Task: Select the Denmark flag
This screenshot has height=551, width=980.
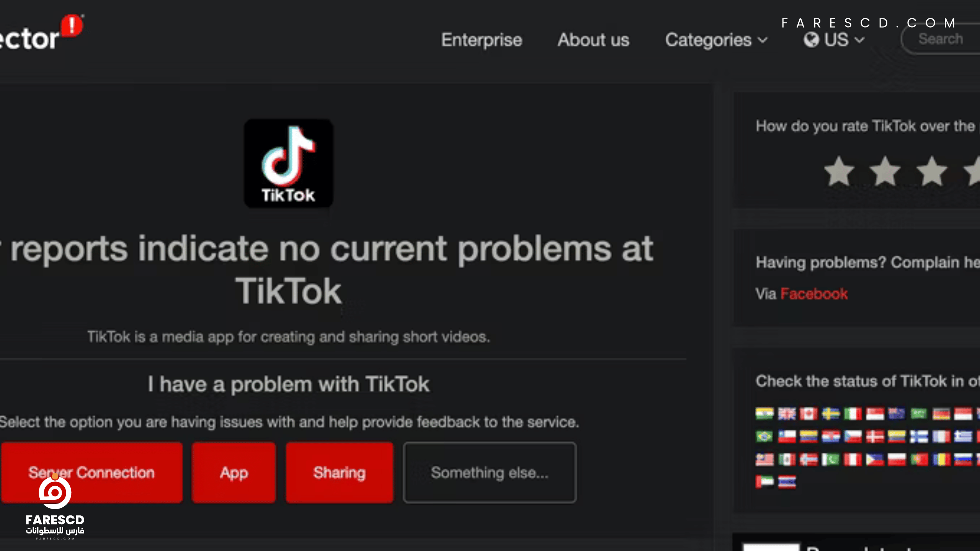Action: click(x=875, y=436)
